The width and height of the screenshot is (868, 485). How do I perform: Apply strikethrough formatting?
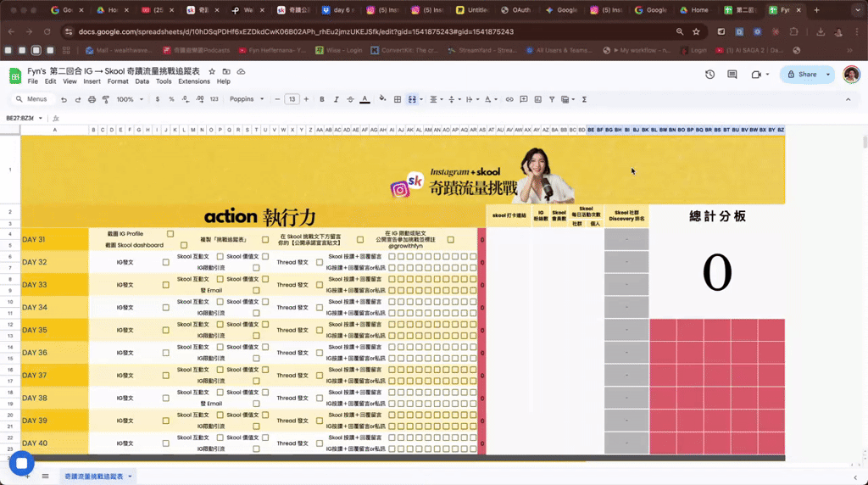click(350, 100)
